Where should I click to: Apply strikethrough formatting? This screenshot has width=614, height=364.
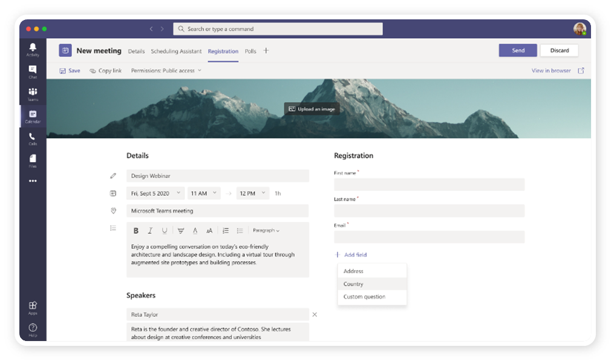(180, 231)
